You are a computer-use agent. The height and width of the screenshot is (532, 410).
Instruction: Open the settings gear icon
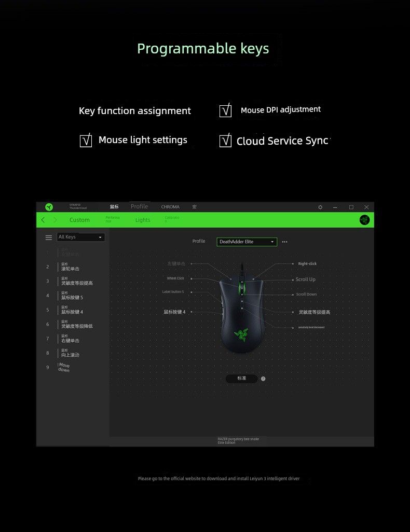point(320,207)
